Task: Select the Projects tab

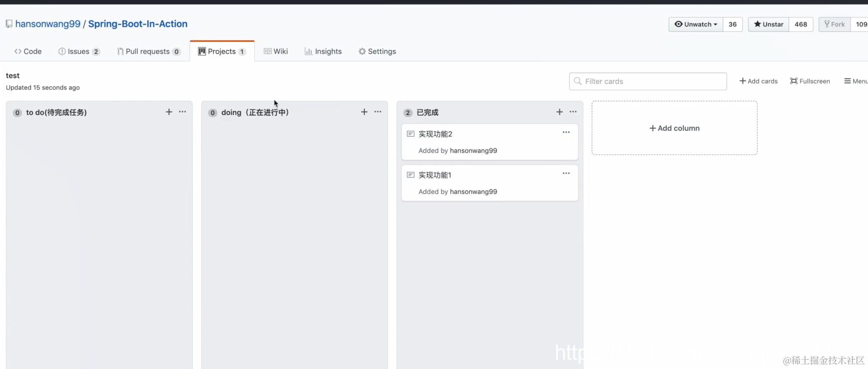Action: click(x=222, y=51)
